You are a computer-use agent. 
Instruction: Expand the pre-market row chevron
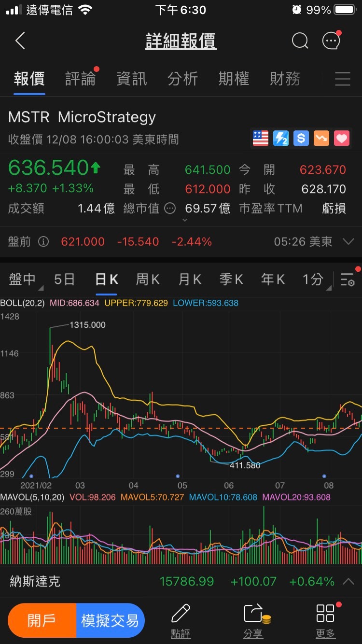click(x=348, y=242)
